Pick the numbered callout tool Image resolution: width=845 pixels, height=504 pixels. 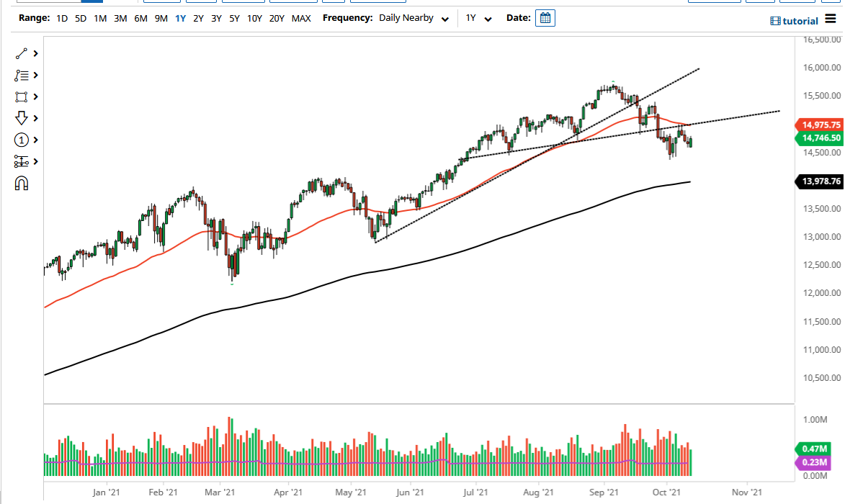coord(22,140)
